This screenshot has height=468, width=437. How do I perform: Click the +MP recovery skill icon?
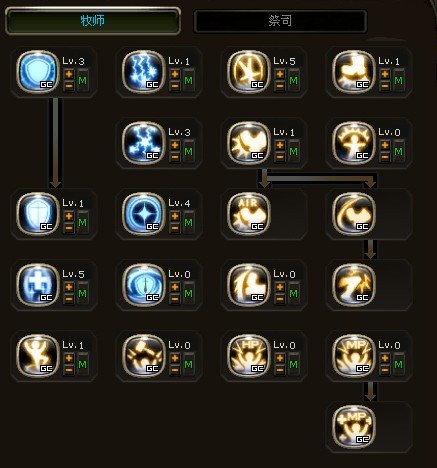pyautogui.click(x=354, y=427)
